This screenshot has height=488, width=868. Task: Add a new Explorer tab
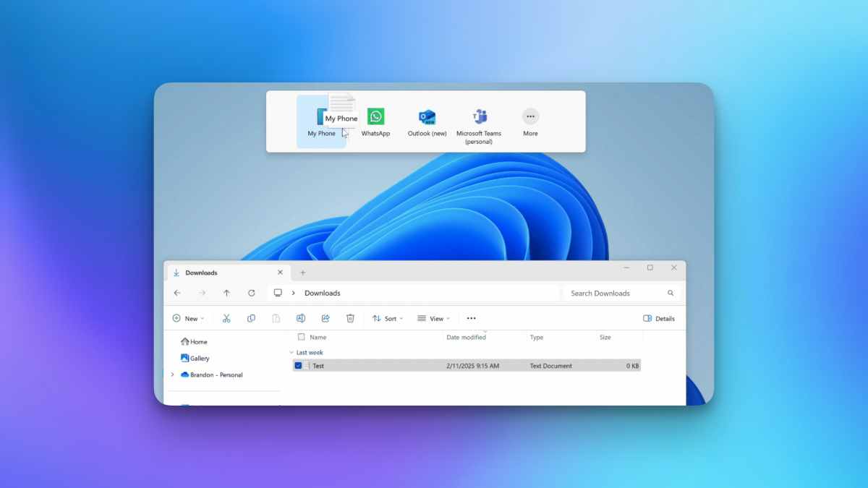pos(302,273)
